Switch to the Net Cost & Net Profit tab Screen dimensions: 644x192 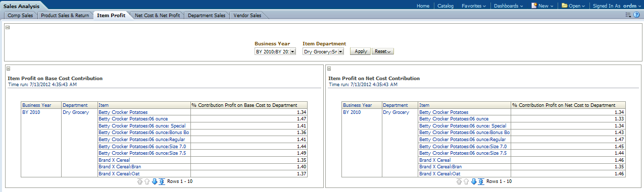tap(157, 16)
